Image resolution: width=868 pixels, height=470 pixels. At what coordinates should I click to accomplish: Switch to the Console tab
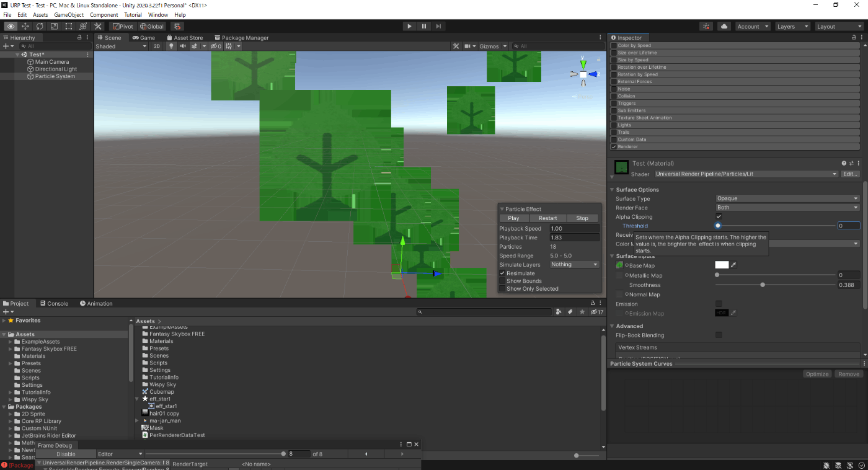(53, 304)
